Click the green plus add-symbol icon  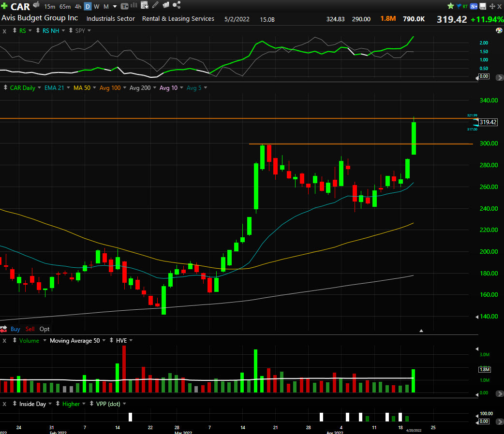4,6
